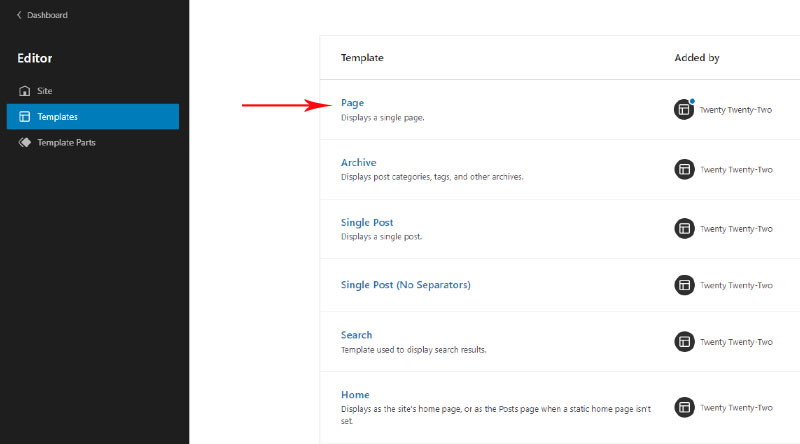Open the Page template
The height and width of the screenshot is (444, 800).
(x=353, y=103)
